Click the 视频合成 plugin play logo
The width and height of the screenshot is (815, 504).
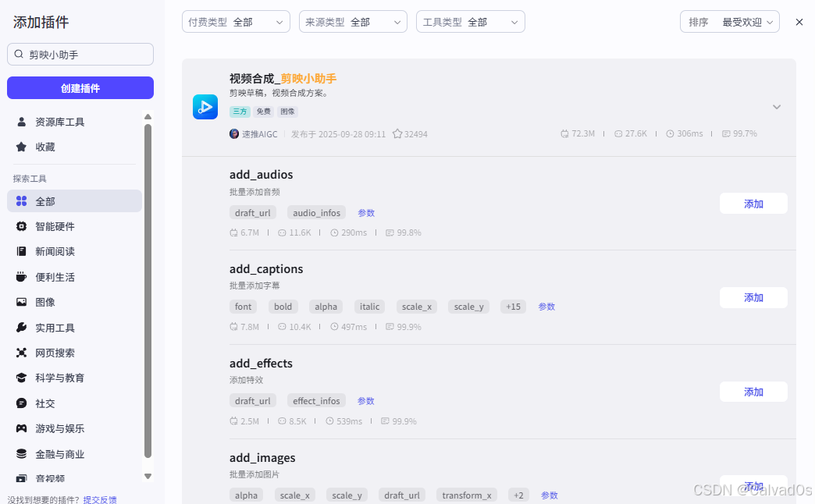[205, 107]
